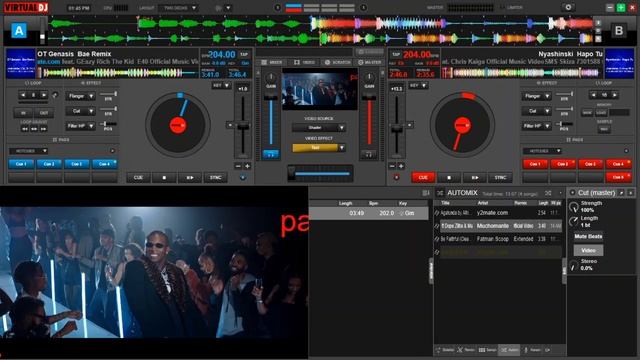Stop playback on left deck
This screenshot has width=640, height=360.
click(164, 178)
